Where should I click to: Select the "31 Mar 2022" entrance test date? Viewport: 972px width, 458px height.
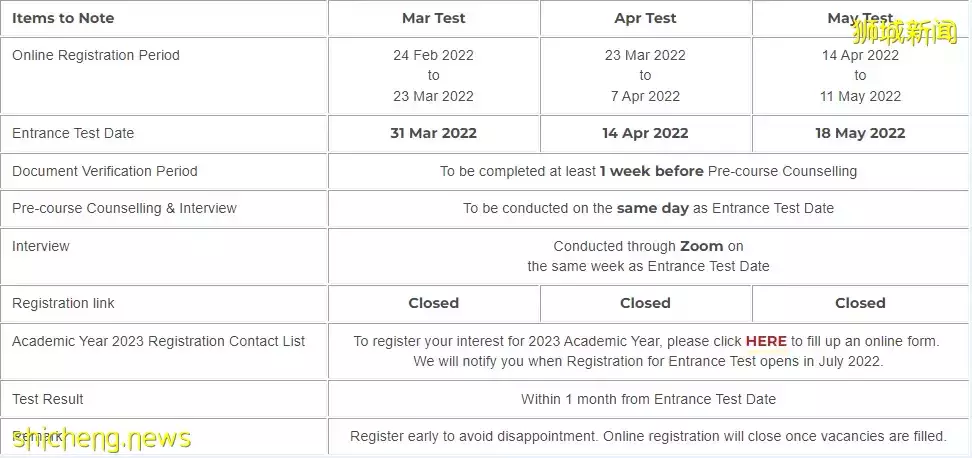click(433, 133)
